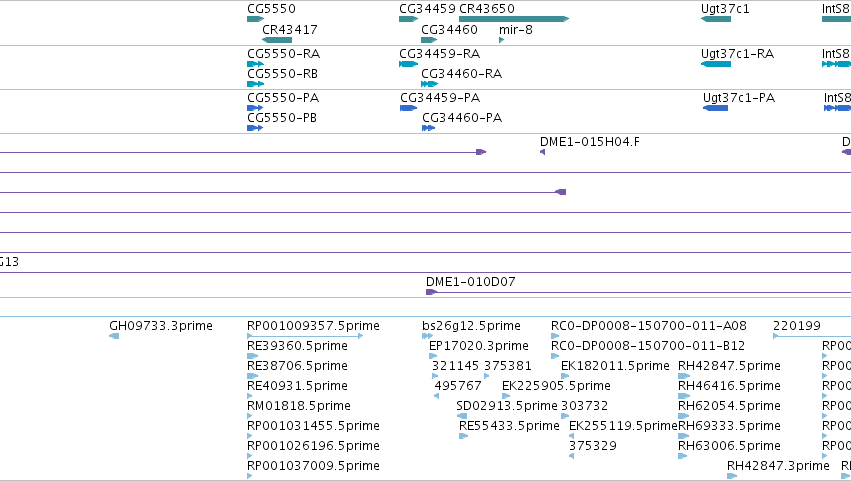Select the bs26g12.5prime EST label
Image resolution: width=851 pixels, height=481 pixels.
[x=471, y=326]
